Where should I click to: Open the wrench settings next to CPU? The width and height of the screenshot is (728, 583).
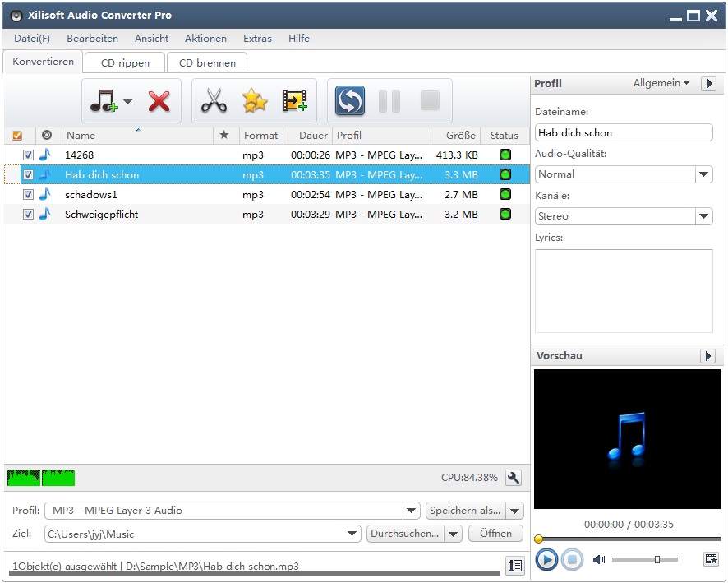coord(513,478)
